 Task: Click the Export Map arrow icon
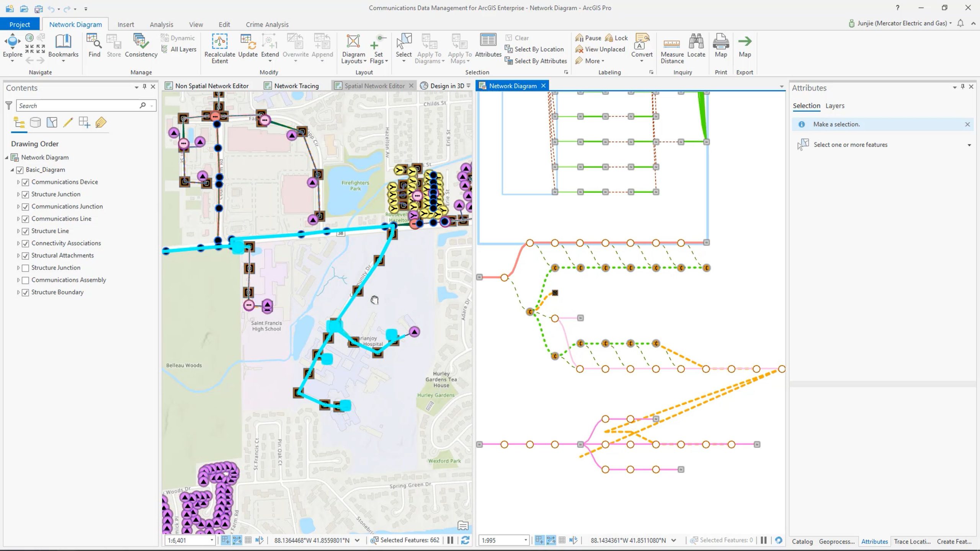pos(745,41)
